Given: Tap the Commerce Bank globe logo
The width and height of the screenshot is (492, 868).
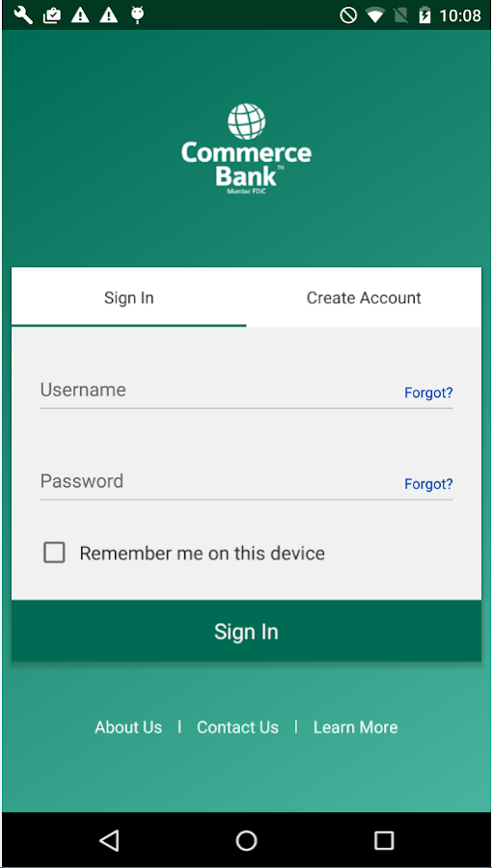Looking at the screenshot, I should click(246, 122).
